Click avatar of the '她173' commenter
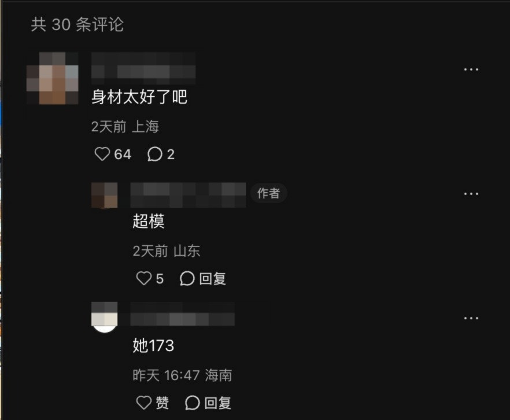Viewport: 510px width, 420px height. 105,317
